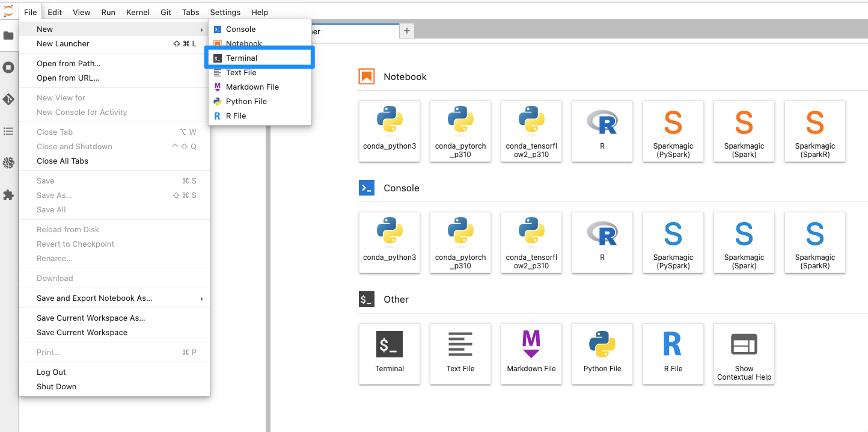Open the Running Terminals and Kernels sidebar icon
868x432 pixels.
click(8, 67)
